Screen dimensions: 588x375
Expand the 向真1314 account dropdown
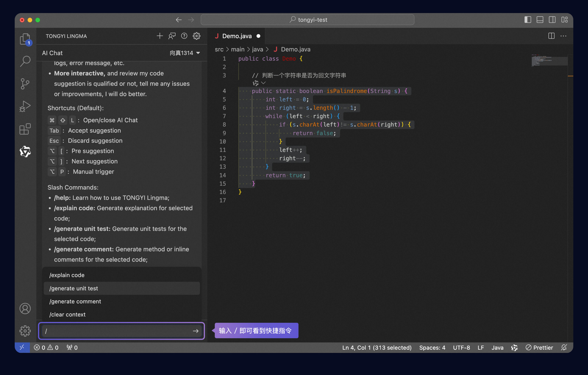point(185,53)
